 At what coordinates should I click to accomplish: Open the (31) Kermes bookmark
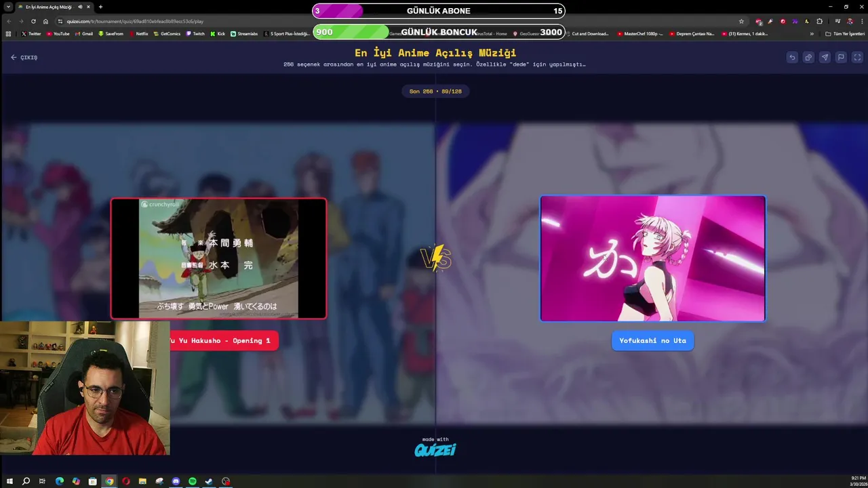(x=745, y=33)
